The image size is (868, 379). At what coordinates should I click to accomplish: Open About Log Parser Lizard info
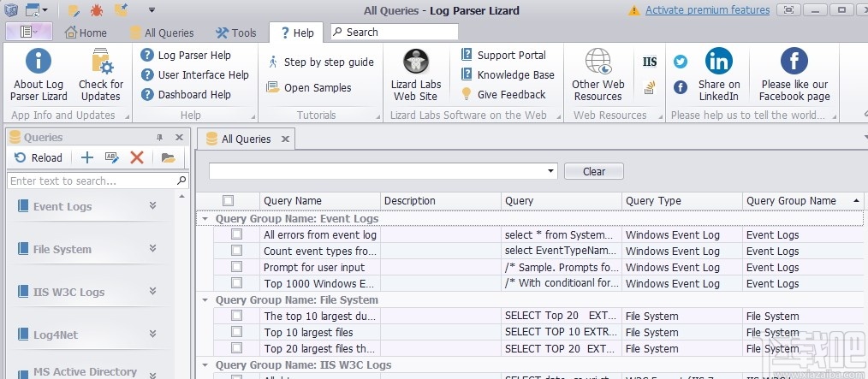click(x=39, y=74)
